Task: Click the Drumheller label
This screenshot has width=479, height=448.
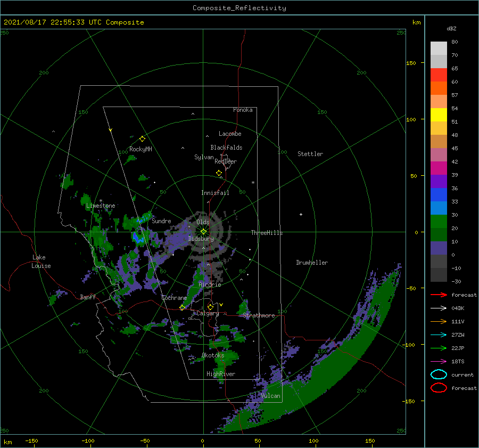Action: [x=312, y=263]
